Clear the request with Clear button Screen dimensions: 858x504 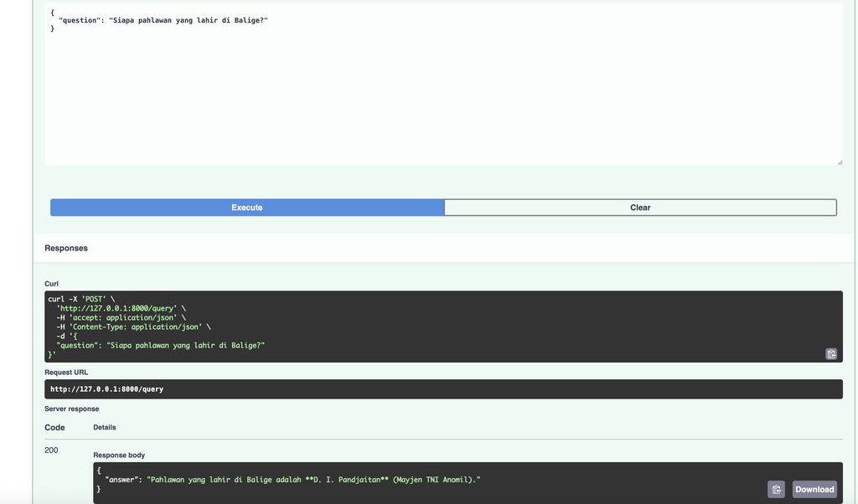click(640, 208)
